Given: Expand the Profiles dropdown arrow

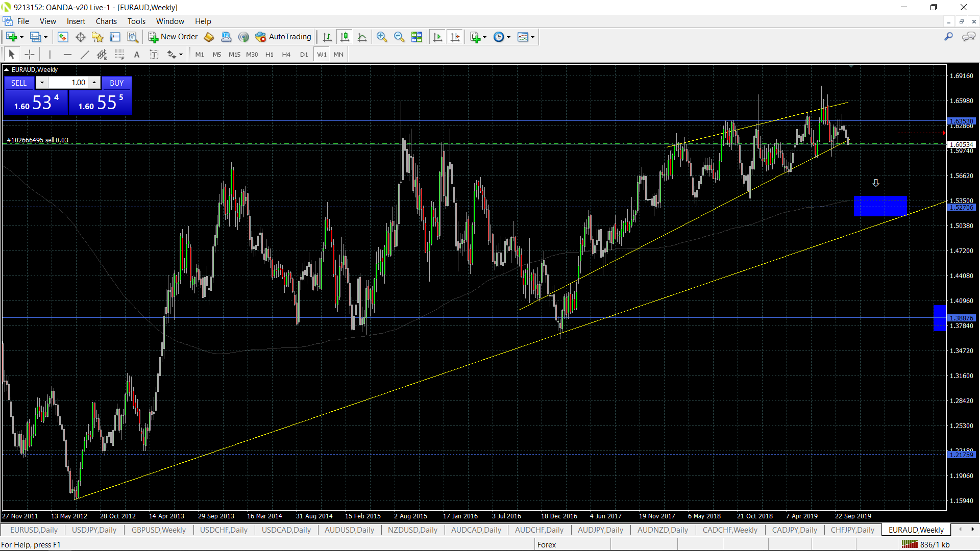Looking at the screenshot, I should tap(45, 37).
